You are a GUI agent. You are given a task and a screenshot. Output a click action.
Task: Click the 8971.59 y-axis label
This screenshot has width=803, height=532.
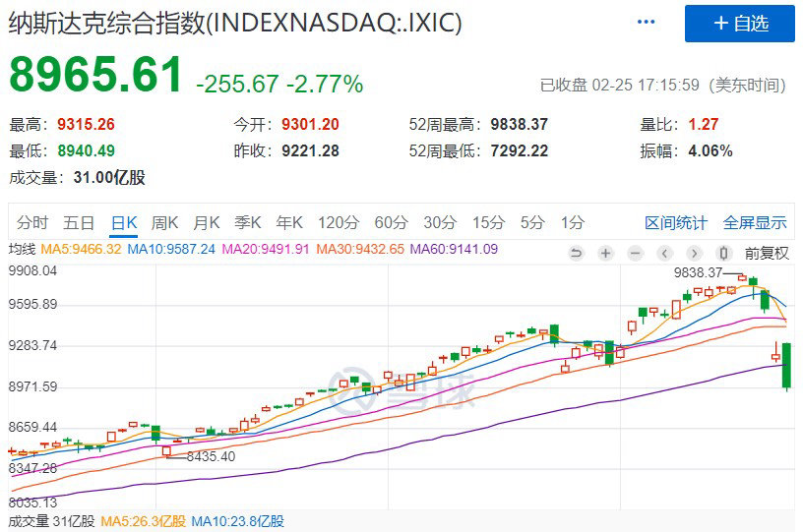[32, 386]
